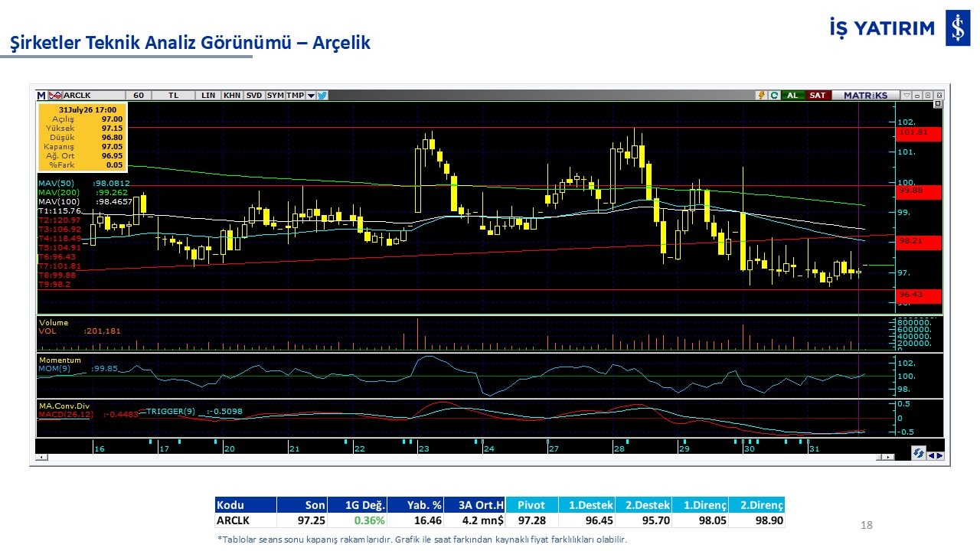Click the SVD toolbar button

coord(254,95)
